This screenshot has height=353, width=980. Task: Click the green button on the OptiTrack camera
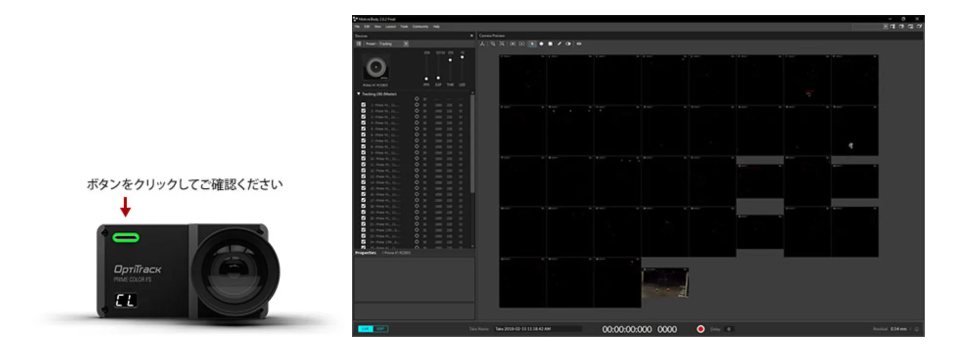[126, 238]
